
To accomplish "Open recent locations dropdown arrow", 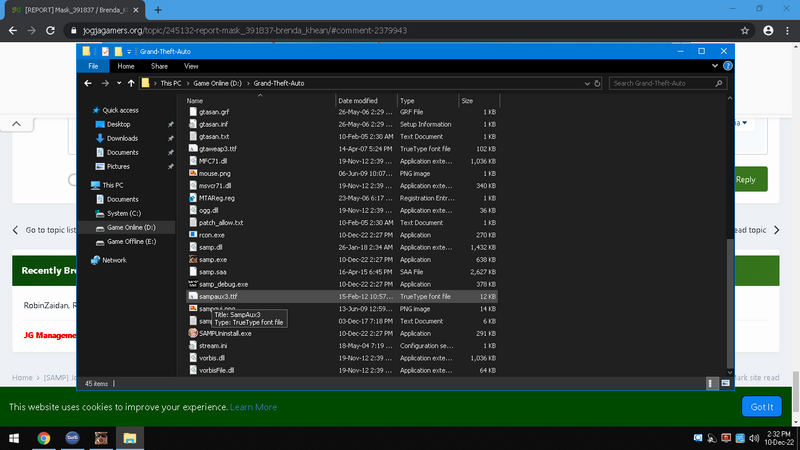I will (119, 83).
